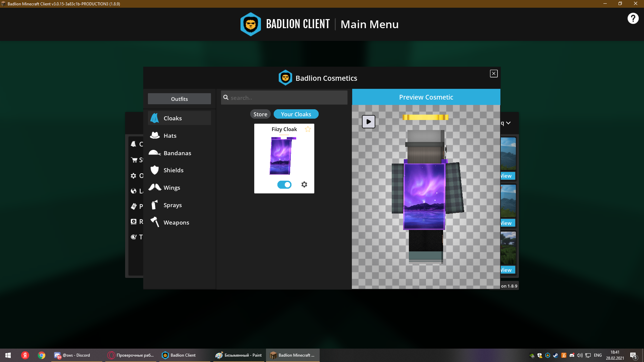Open Yandex from the taskbar

(x=25, y=355)
